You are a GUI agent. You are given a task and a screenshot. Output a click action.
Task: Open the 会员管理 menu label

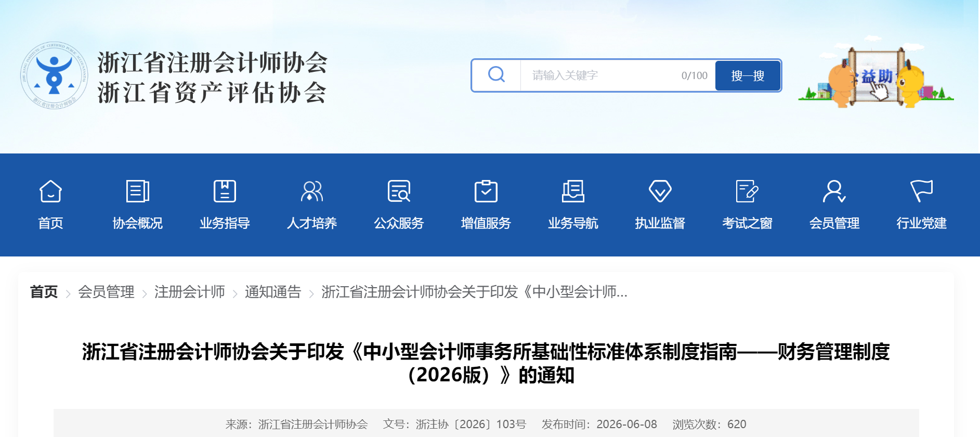834,223
